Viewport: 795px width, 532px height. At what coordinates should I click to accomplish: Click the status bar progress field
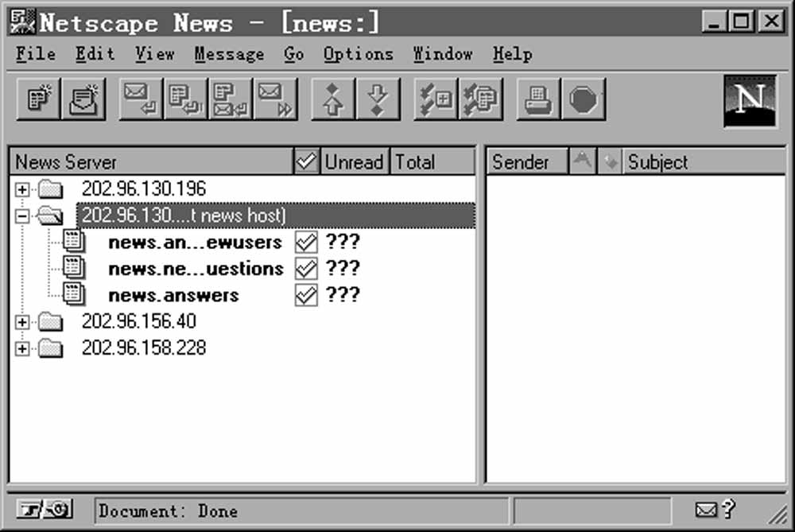click(x=592, y=511)
